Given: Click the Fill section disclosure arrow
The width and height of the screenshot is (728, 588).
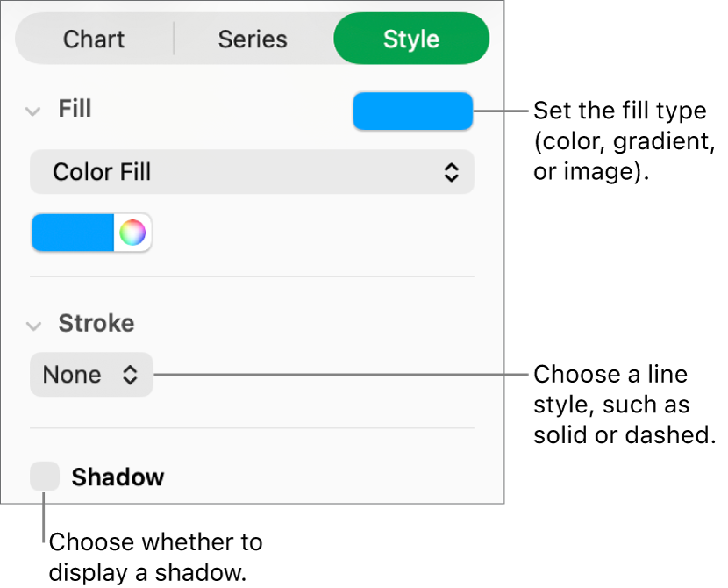Looking at the screenshot, I should coord(32,111).
